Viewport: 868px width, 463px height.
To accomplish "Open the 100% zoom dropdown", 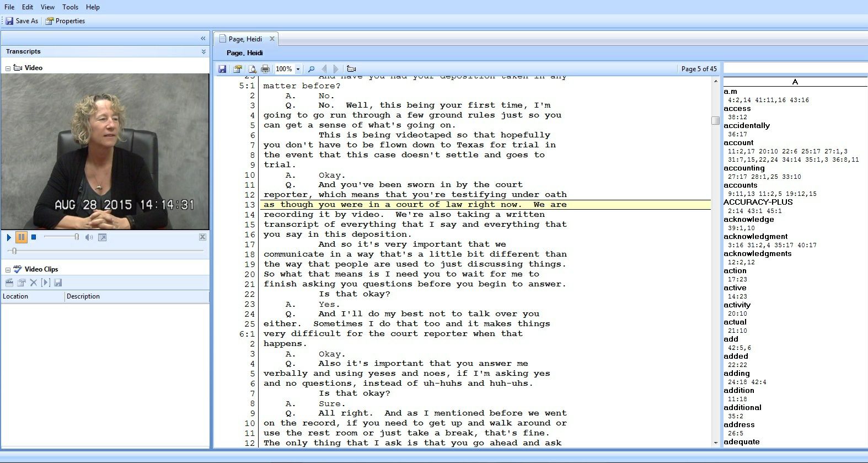I will (x=298, y=69).
